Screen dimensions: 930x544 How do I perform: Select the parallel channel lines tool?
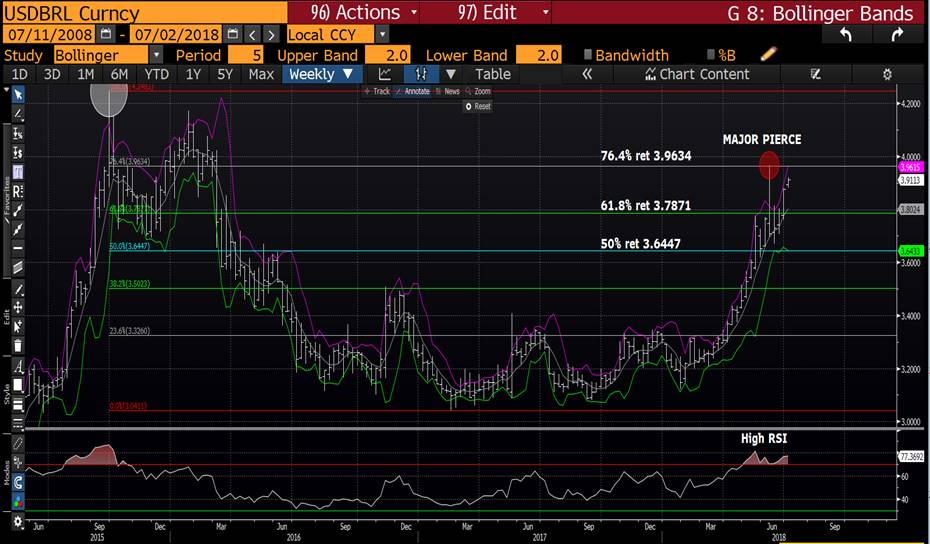tap(18, 266)
